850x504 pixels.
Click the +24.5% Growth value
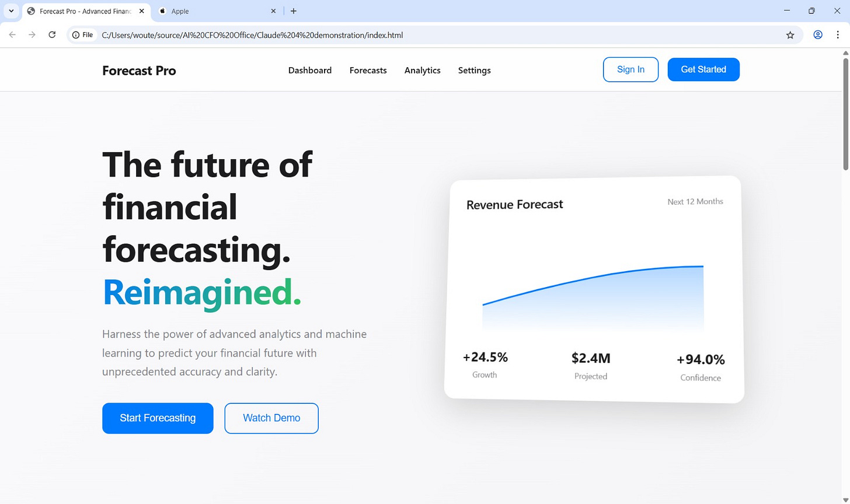[485, 357]
